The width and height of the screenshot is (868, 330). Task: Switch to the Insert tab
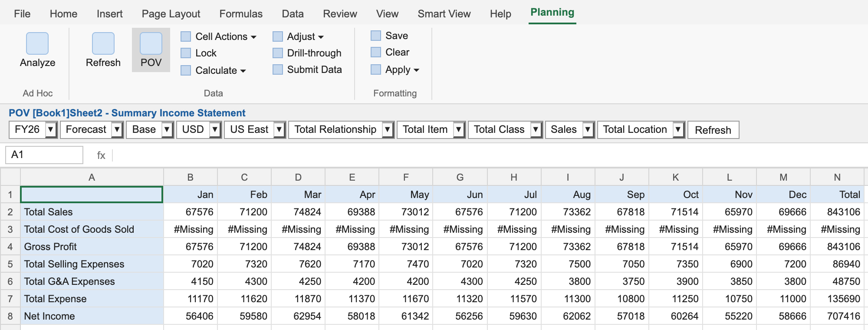110,14
